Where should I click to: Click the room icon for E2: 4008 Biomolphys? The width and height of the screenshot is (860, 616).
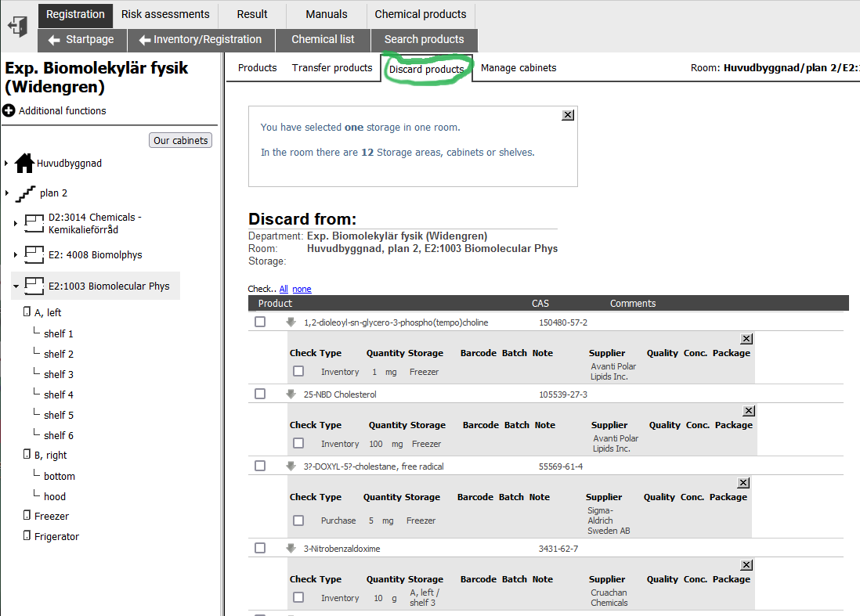pyautogui.click(x=34, y=255)
